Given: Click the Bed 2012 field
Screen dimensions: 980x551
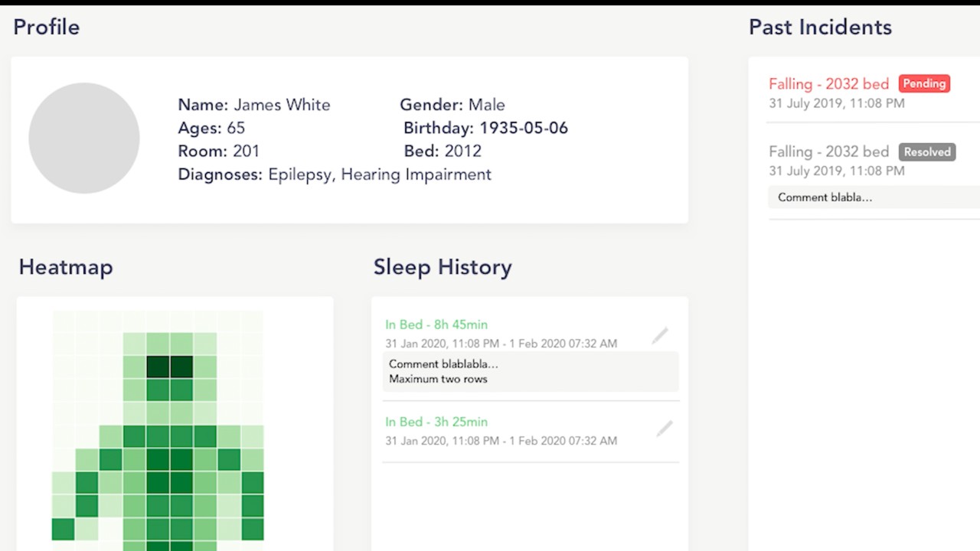Looking at the screenshot, I should point(443,151).
